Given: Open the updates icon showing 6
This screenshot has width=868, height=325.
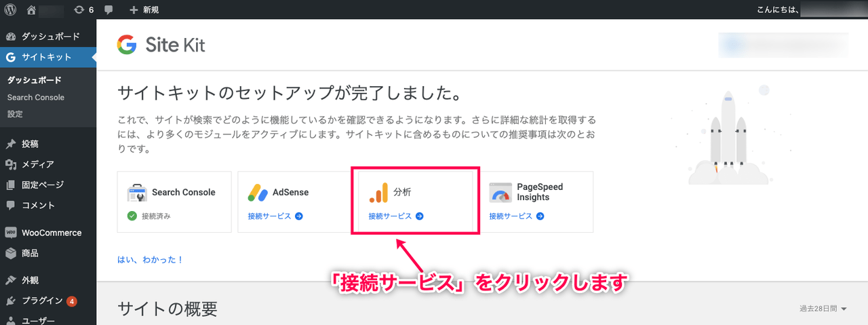Looking at the screenshot, I should pyautogui.click(x=84, y=9).
